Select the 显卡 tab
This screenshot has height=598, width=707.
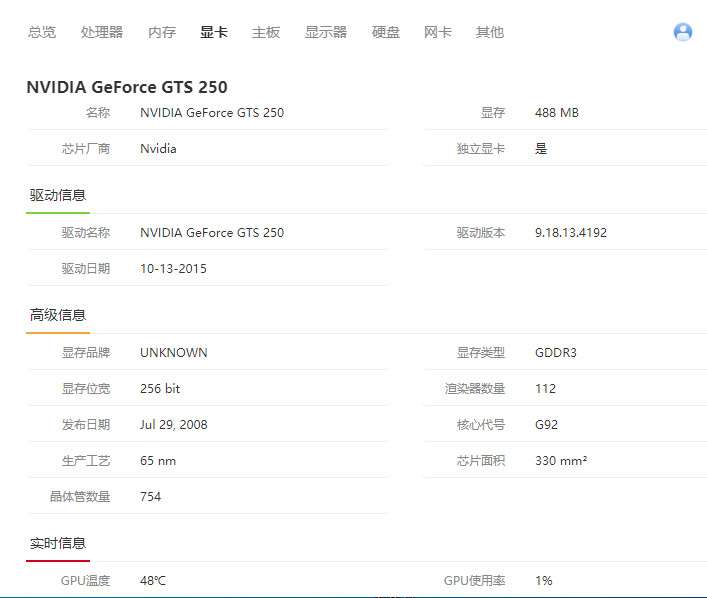point(214,32)
